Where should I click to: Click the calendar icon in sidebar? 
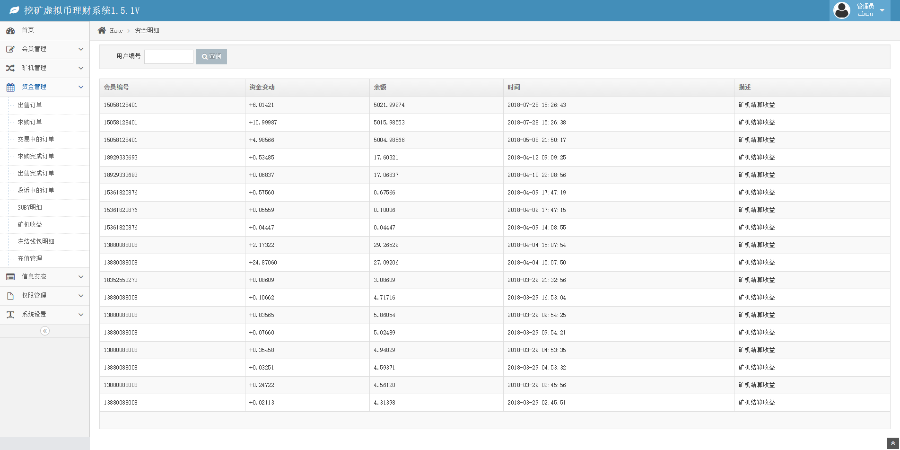(10, 87)
